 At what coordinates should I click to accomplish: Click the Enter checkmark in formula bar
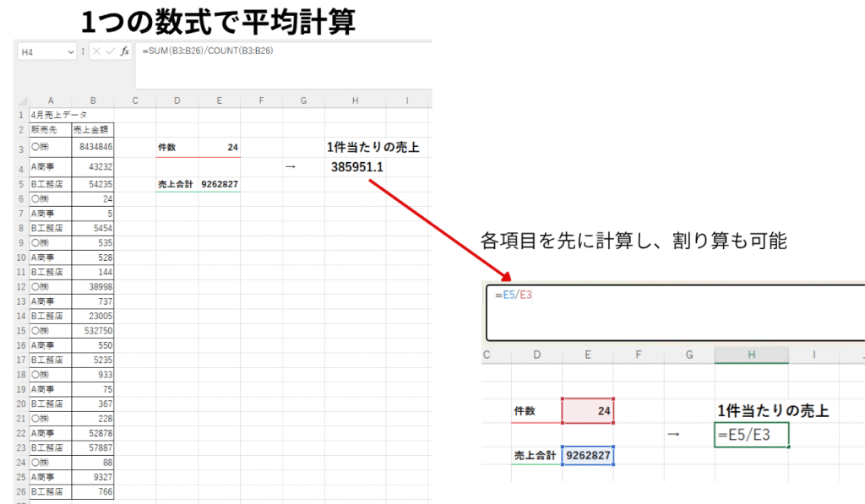pyautogui.click(x=111, y=51)
